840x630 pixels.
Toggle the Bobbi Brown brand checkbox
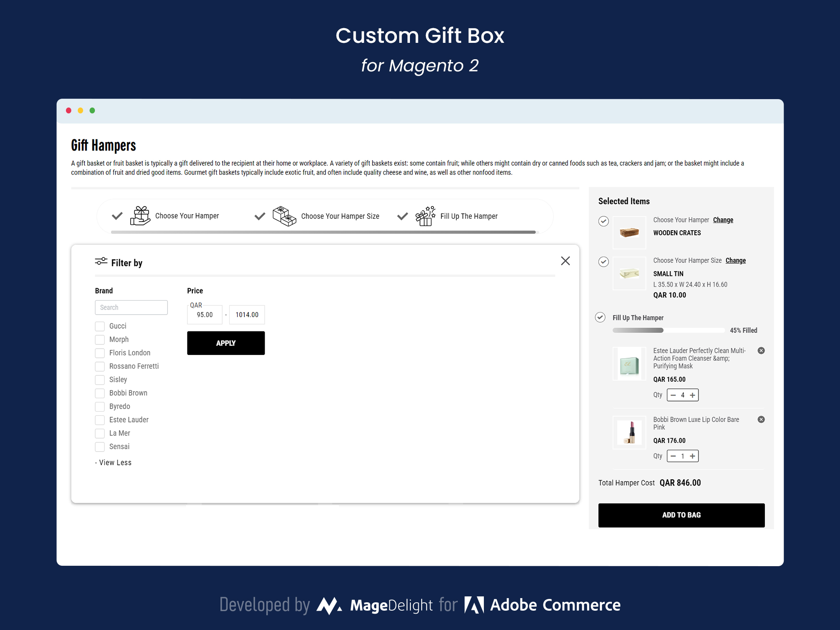[x=100, y=393]
